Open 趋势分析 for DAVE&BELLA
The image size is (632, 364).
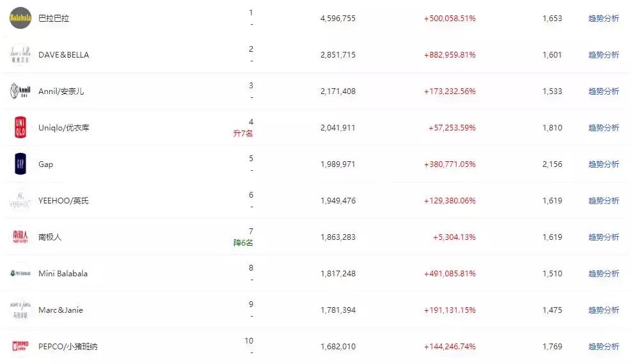tap(603, 55)
